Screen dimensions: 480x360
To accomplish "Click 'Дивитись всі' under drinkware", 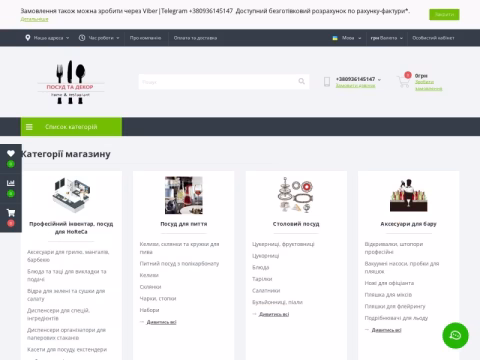I will click(161, 322).
